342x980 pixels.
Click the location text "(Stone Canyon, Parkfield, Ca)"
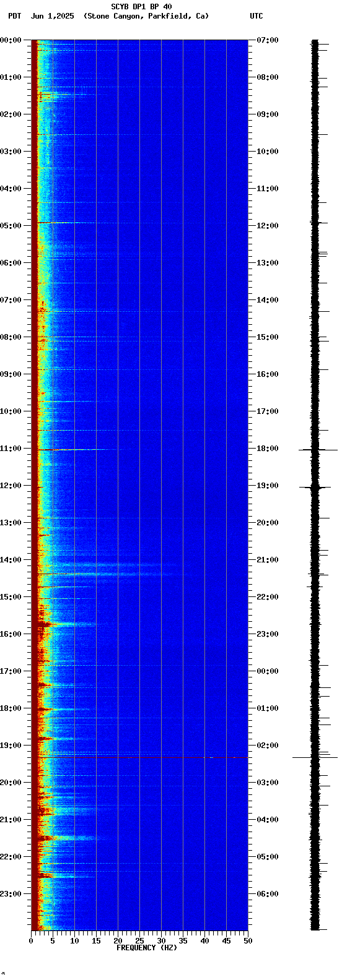pyautogui.click(x=146, y=16)
